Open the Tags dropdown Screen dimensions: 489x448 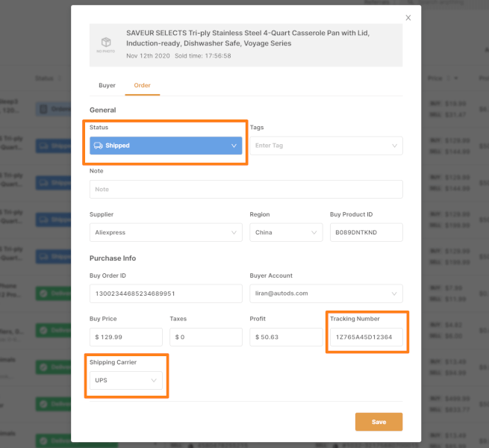tap(326, 146)
